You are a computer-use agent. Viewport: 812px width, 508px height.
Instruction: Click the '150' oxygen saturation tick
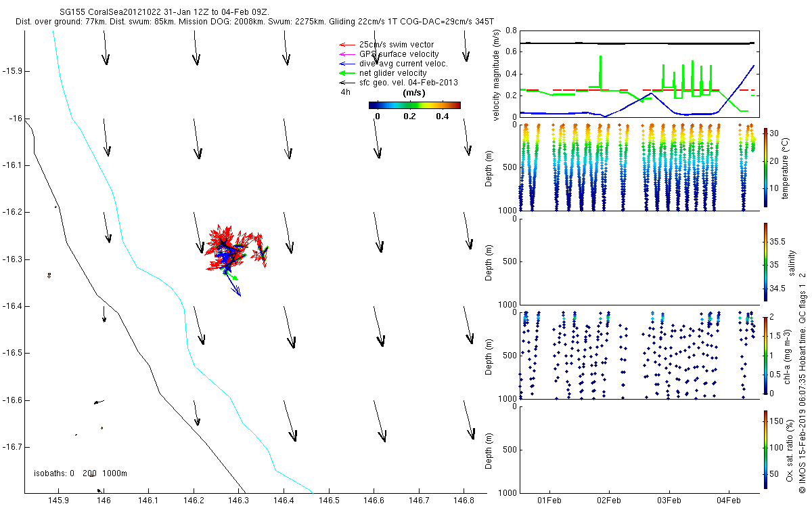(776, 421)
